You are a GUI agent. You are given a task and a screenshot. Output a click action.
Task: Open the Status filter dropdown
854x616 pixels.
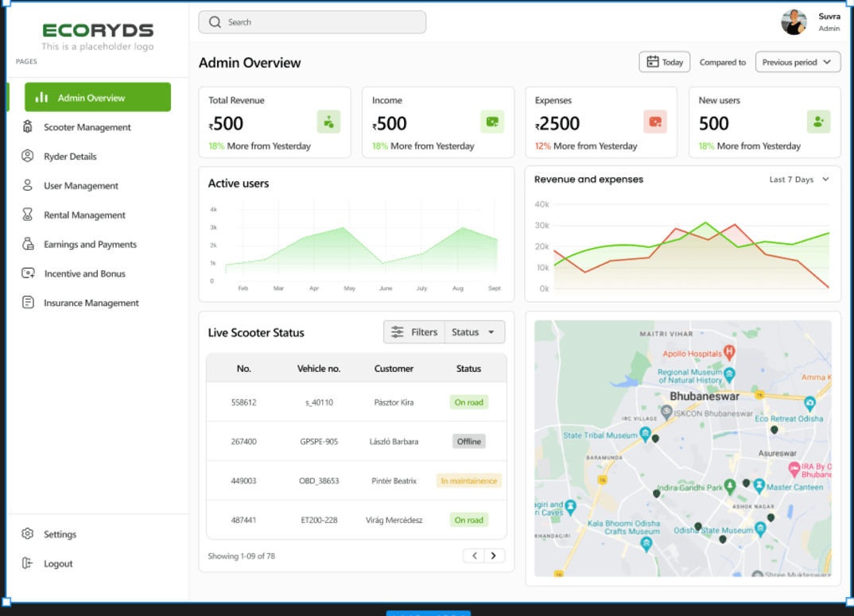(474, 332)
